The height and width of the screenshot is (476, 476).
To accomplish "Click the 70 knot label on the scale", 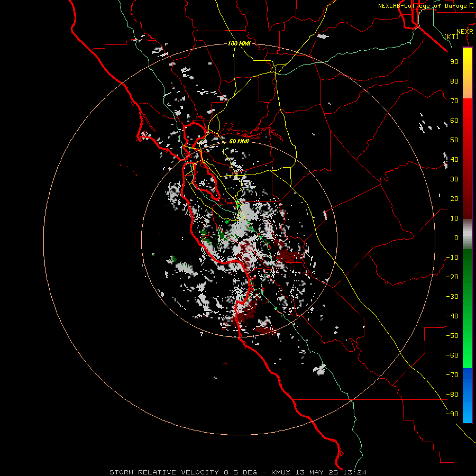I will [x=454, y=101].
